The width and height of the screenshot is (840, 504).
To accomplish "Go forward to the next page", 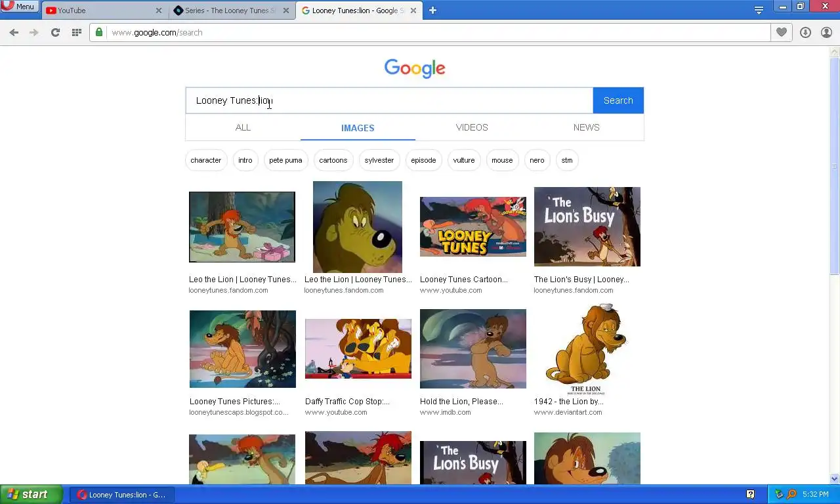I will [x=34, y=32].
